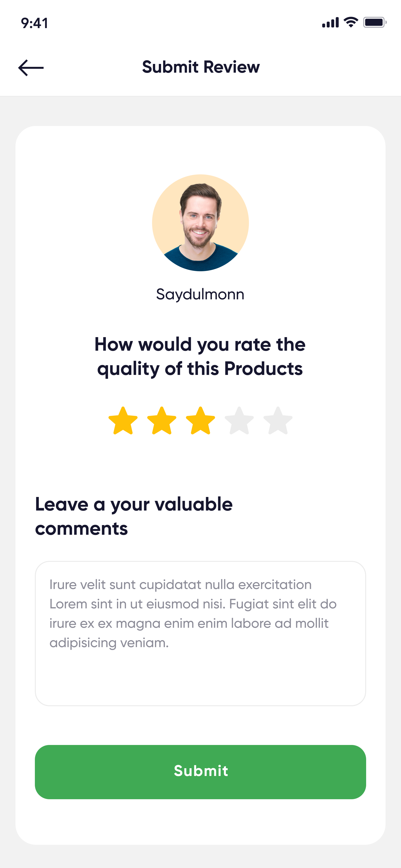Click the "adipisicing veniam." text in comment
The image size is (401, 868).
(x=109, y=643)
